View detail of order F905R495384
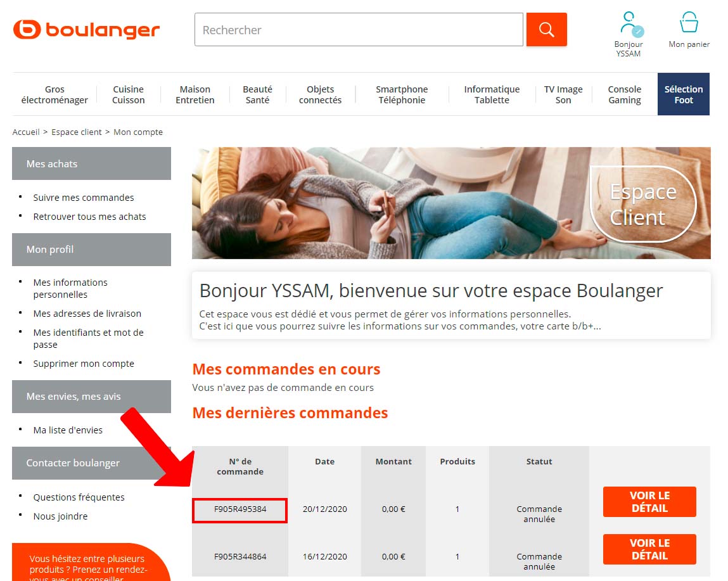This screenshot has height=581, width=728. 649,502
